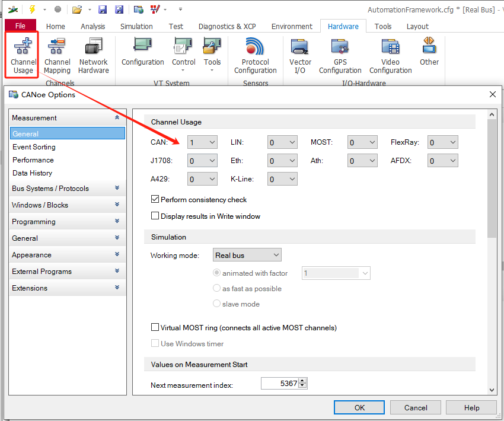The width and height of the screenshot is (504, 421).
Task: Open Vector I/O configuration
Action: coord(300,55)
